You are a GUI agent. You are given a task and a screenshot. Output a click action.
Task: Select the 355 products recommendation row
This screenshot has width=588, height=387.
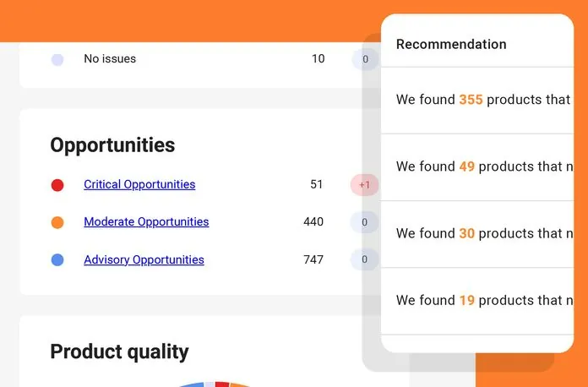click(x=483, y=100)
